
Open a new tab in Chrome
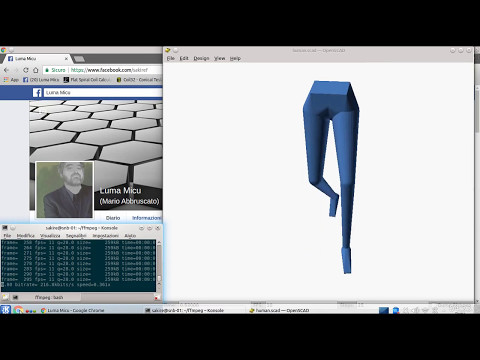point(79,59)
